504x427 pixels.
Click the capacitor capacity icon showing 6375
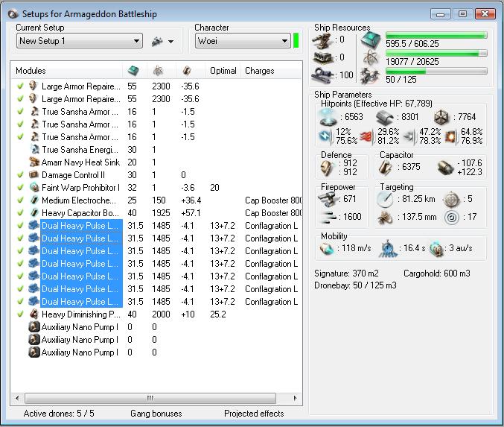(386, 168)
